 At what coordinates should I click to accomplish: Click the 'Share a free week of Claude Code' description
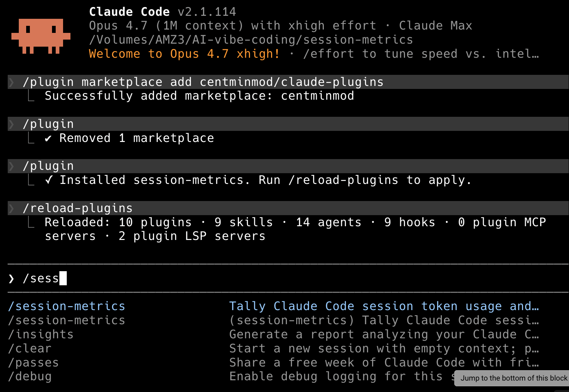[x=384, y=362]
